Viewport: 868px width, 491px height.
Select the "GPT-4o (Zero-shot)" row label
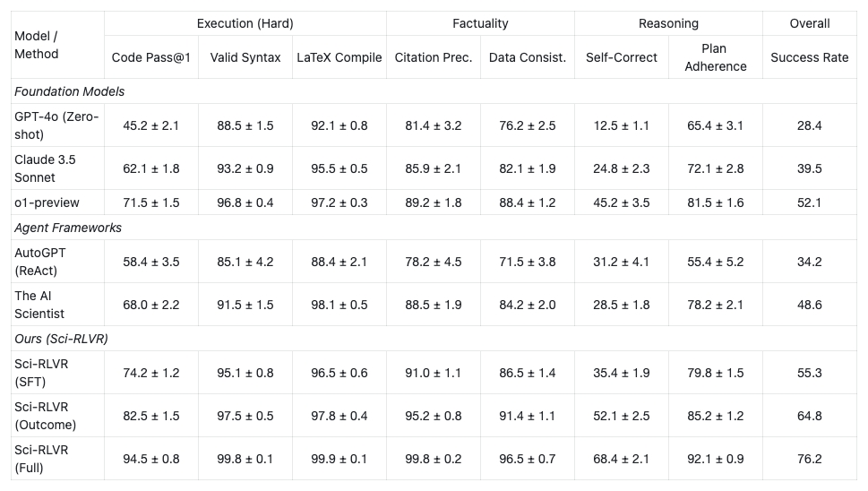[x=57, y=125]
